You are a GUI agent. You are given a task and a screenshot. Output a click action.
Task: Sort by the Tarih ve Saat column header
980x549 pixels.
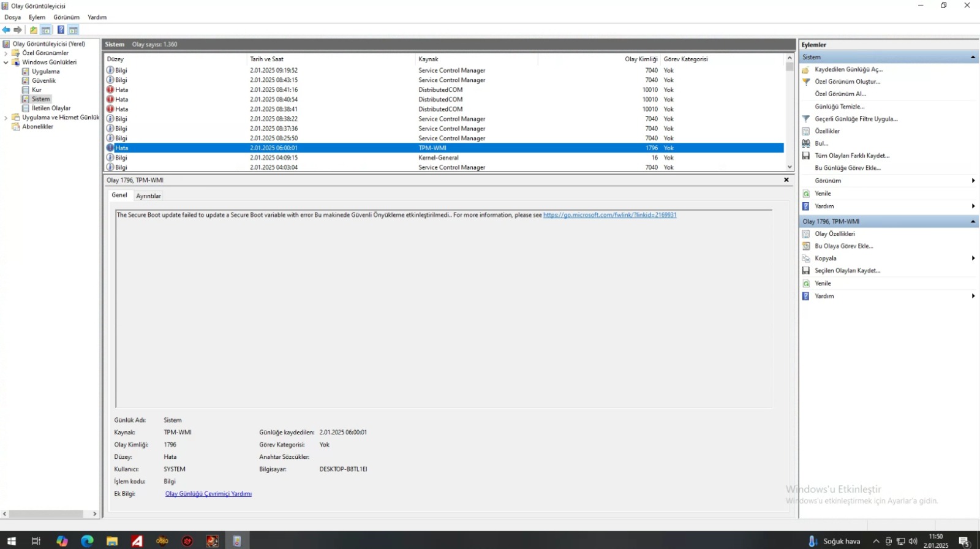pos(331,59)
